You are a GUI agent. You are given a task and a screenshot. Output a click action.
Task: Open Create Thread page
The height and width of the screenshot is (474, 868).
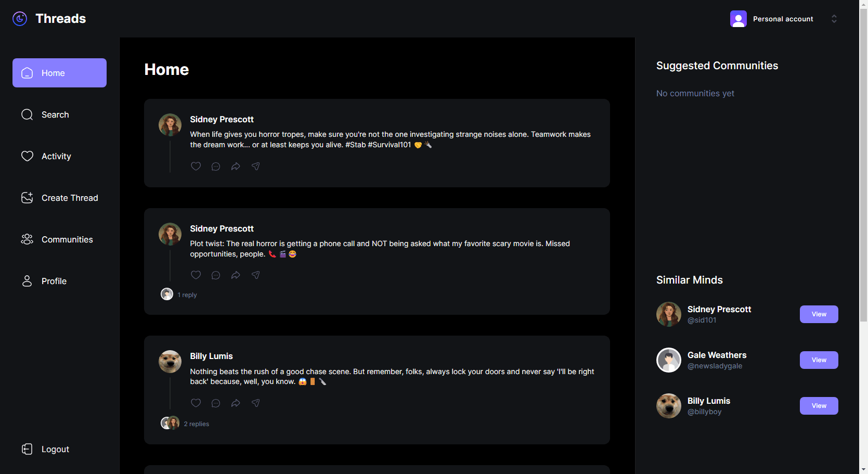tap(69, 198)
